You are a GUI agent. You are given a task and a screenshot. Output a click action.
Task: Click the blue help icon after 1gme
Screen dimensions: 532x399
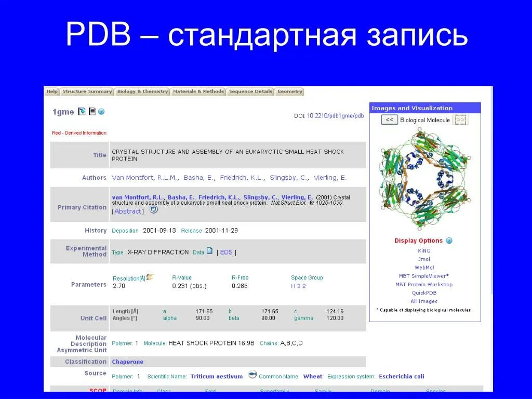click(101, 112)
